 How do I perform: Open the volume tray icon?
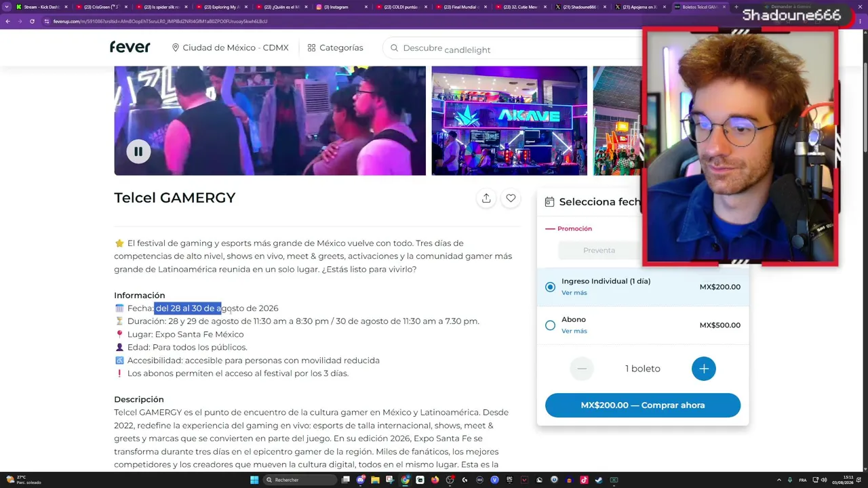pos(824,480)
